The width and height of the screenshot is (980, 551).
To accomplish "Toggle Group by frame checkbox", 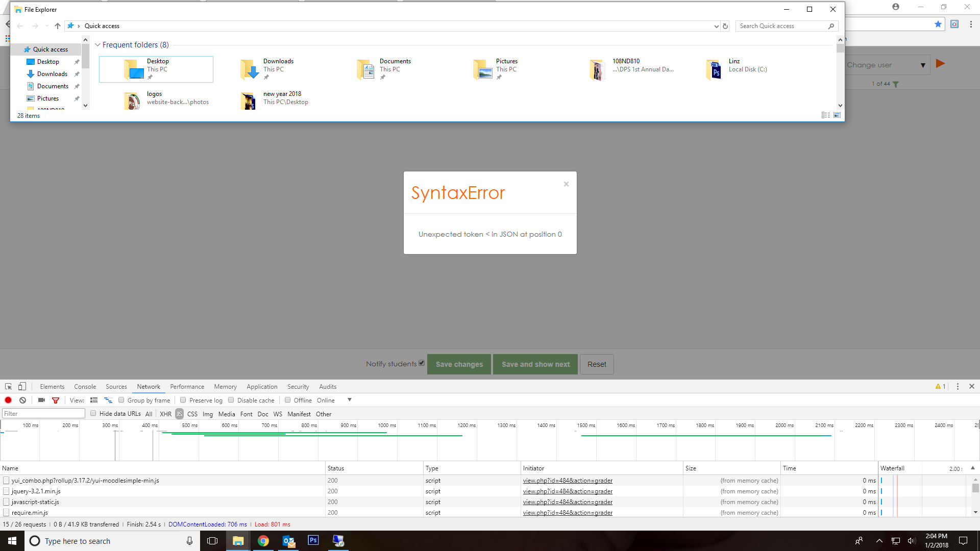I will [121, 400].
